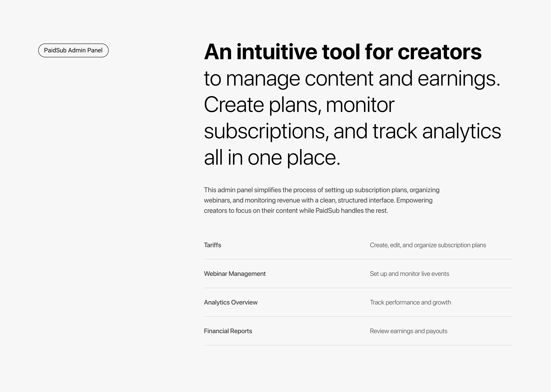Click "Review earnings and payouts" description
The height and width of the screenshot is (392, 551).
pos(408,331)
